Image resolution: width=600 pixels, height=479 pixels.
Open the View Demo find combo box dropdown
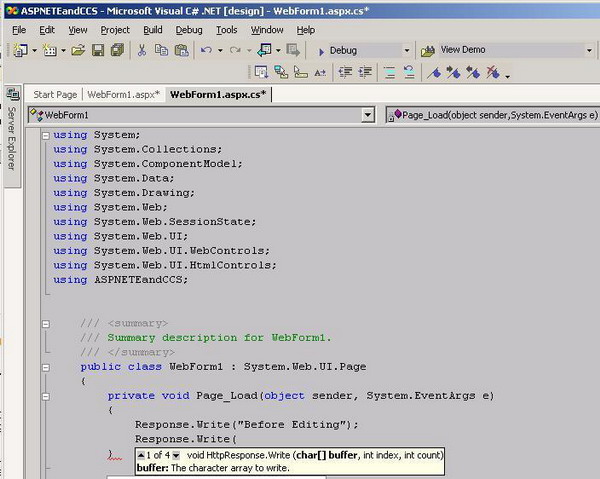(x=589, y=51)
